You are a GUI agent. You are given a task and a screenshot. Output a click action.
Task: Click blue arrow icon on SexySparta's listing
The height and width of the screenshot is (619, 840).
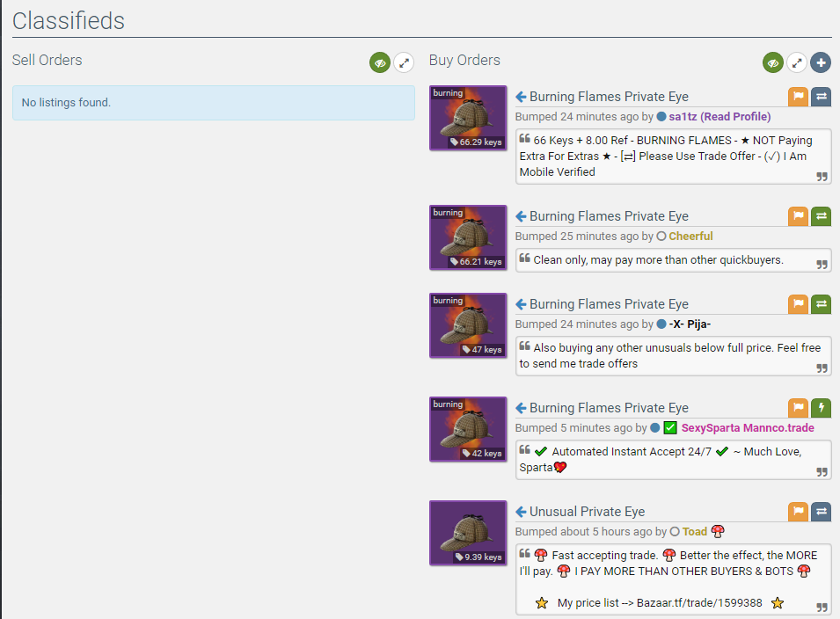tap(521, 408)
